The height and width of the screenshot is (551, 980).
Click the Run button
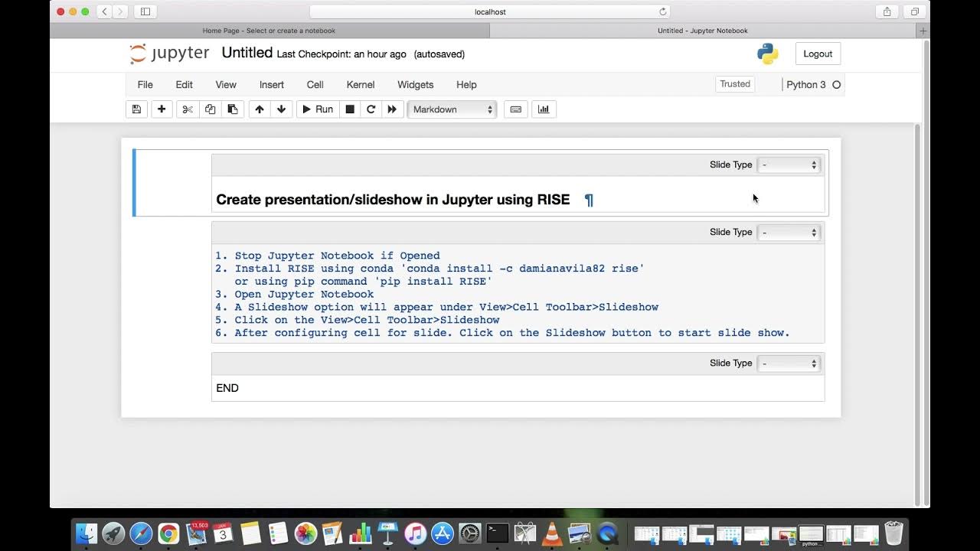318,109
